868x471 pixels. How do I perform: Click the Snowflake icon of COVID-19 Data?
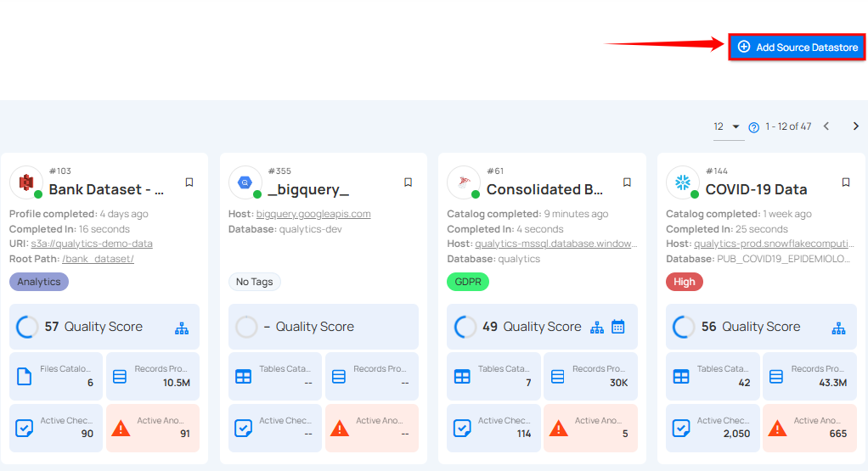(x=681, y=182)
